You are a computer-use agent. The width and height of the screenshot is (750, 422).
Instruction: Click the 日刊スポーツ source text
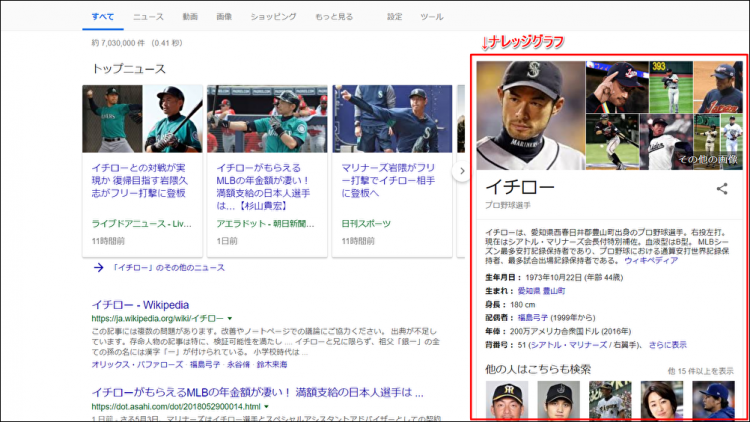click(366, 224)
